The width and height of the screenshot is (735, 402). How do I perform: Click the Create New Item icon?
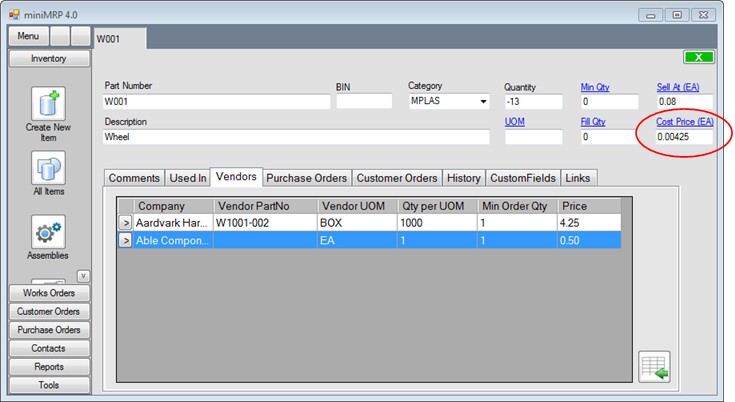(x=48, y=104)
